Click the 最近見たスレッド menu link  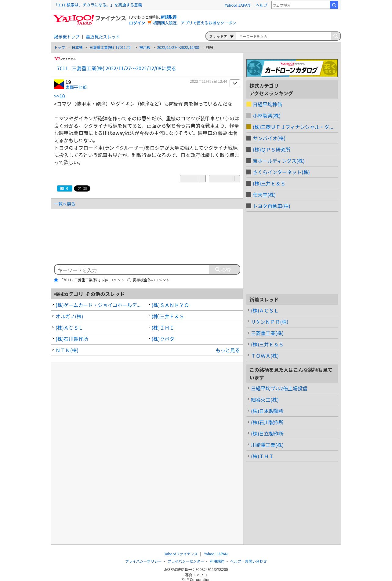click(x=103, y=37)
